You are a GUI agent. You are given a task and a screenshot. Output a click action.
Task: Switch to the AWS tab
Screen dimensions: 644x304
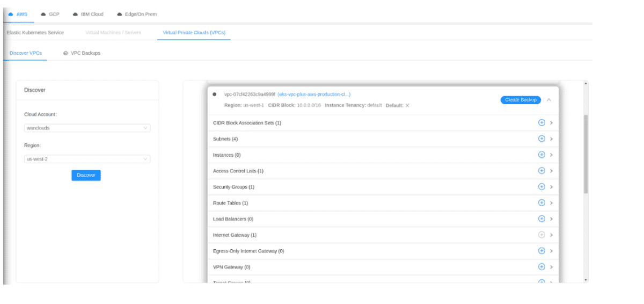click(x=18, y=14)
